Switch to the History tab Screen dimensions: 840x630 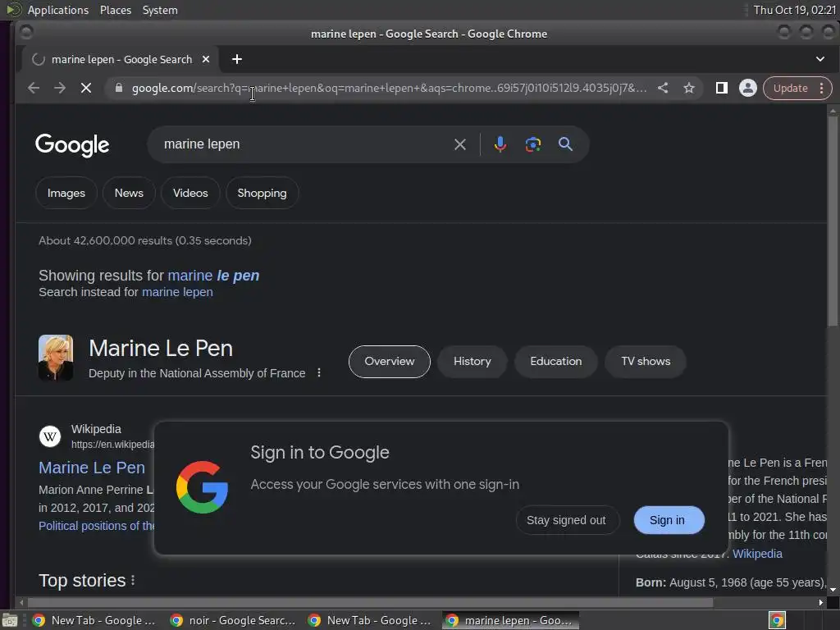pyautogui.click(x=472, y=362)
